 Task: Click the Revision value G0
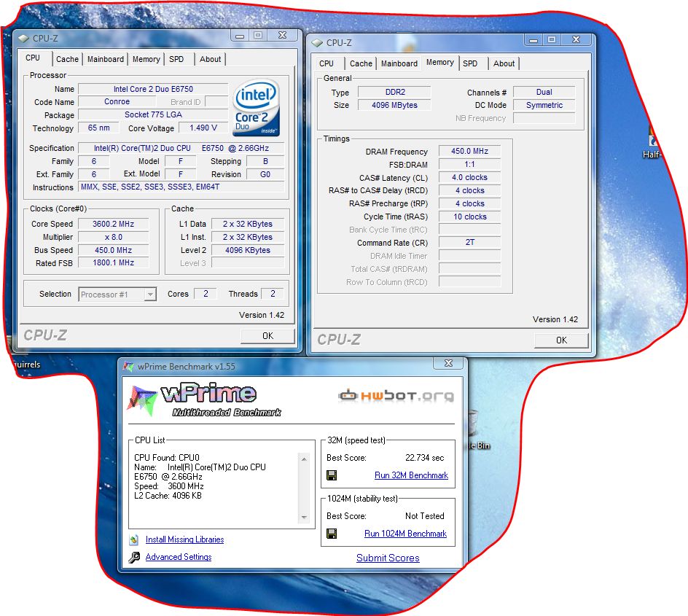coord(265,174)
